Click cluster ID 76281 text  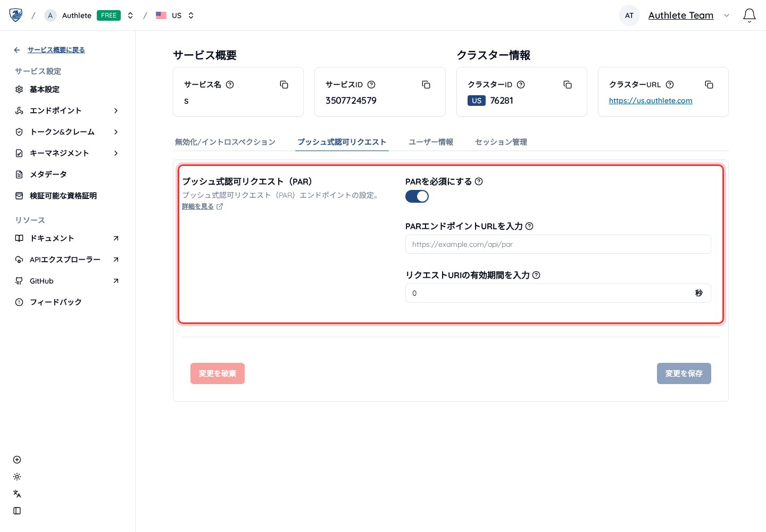pyautogui.click(x=502, y=101)
